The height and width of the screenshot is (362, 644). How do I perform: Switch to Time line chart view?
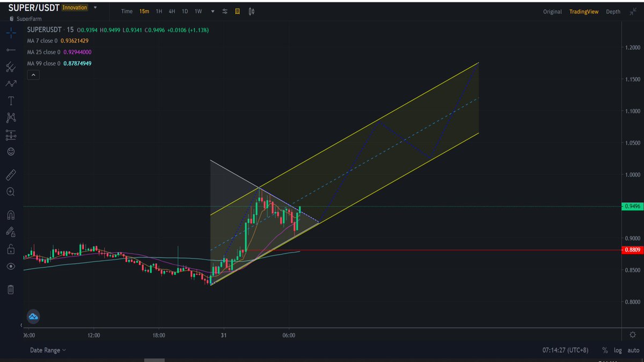[x=127, y=11]
